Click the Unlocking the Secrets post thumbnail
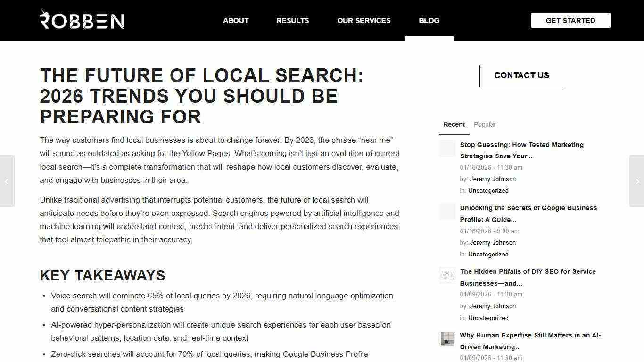This screenshot has height=362, width=644. click(x=447, y=212)
